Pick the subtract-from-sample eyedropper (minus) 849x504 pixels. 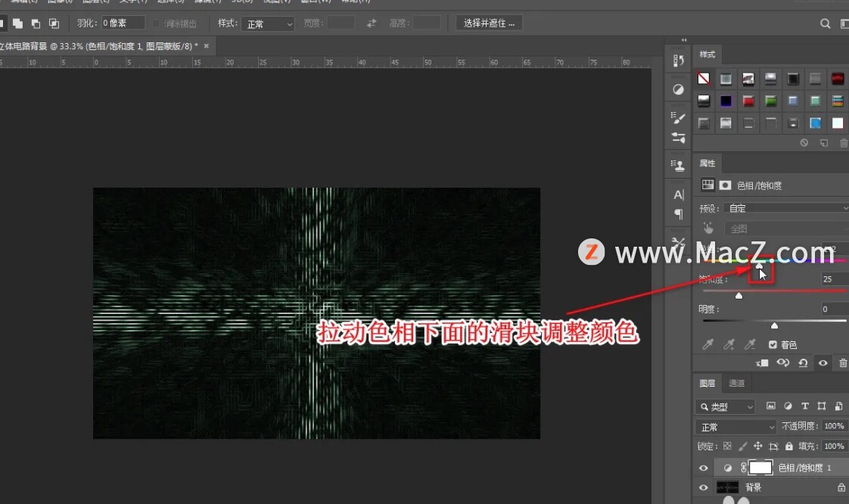750,344
